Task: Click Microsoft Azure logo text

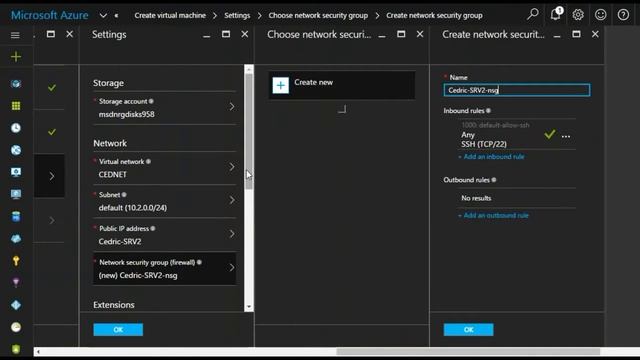Action: [49, 15]
